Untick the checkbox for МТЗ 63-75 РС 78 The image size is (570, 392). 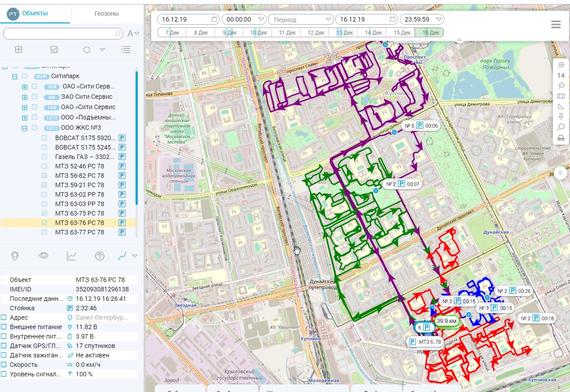tap(44, 213)
